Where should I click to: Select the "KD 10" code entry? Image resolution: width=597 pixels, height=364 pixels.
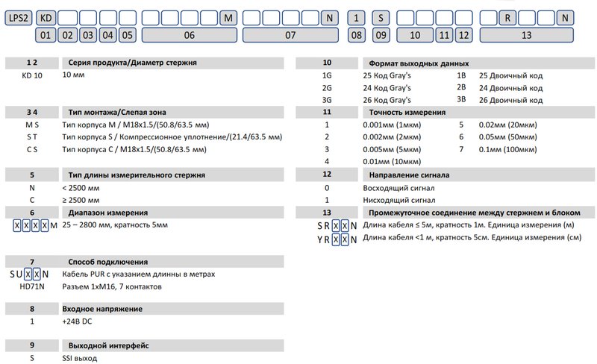[32, 75]
